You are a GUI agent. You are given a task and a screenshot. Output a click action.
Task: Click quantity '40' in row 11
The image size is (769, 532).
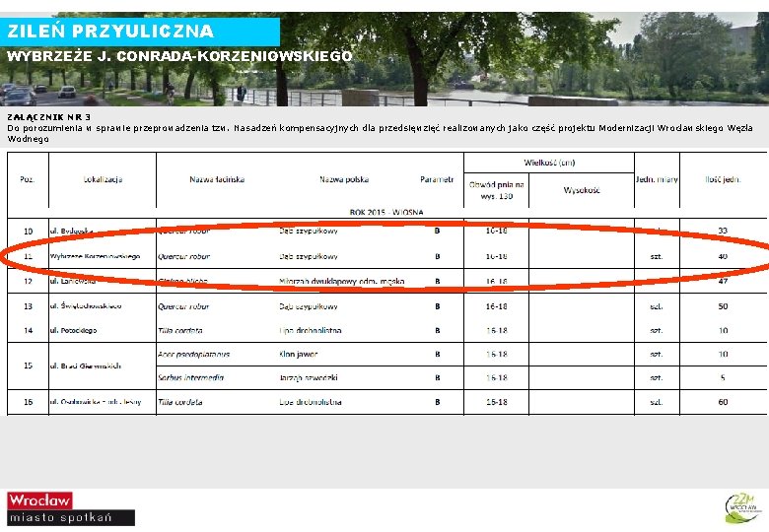click(x=723, y=256)
